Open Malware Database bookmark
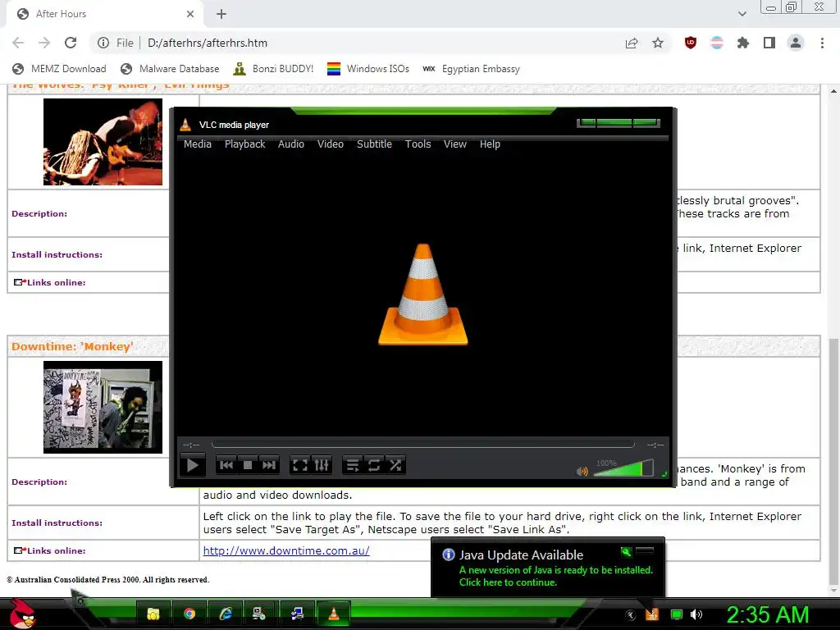 coord(171,69)
